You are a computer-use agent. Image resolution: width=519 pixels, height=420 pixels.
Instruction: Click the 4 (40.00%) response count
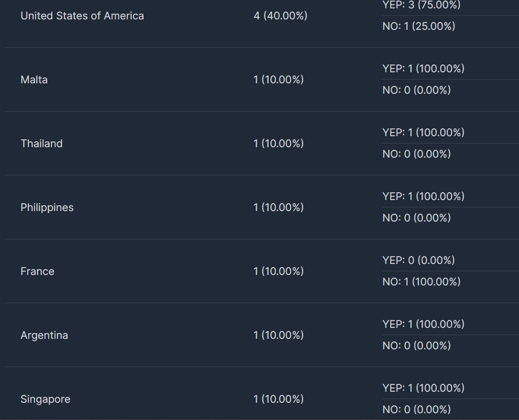coord(280,16)
